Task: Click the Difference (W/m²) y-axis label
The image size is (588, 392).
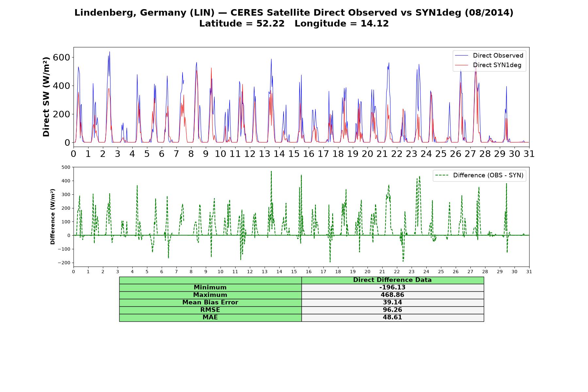Action: coord(53,217)
